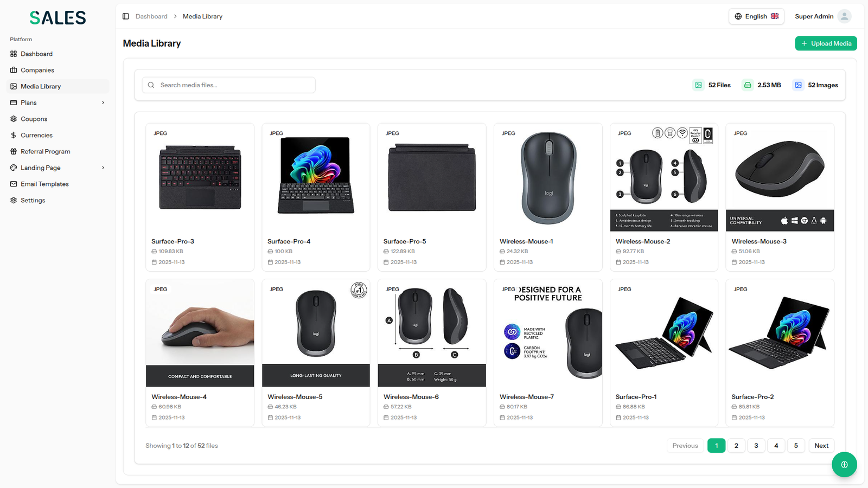868x488 pixels.
Task: Select Media Library in the sidebar
Action: [x=58, y=86]
